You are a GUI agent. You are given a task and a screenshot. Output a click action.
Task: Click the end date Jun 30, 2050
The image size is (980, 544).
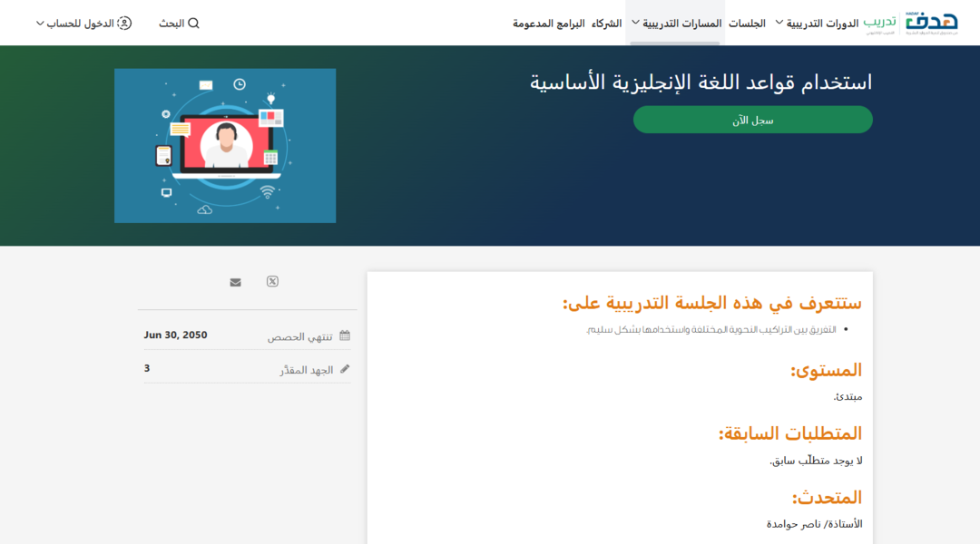tap(175, 335)
